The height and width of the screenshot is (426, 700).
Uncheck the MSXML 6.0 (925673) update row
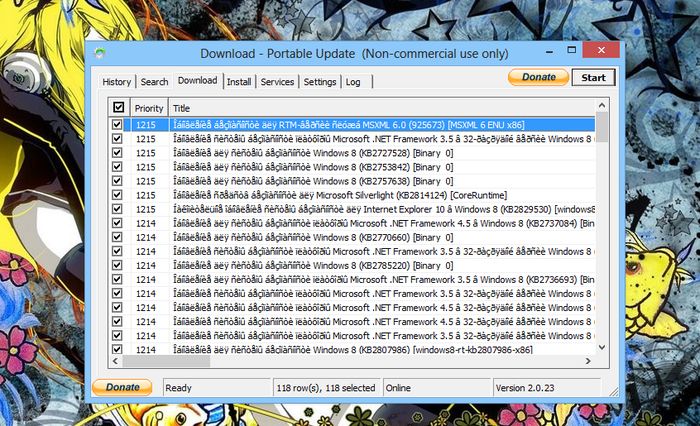click(x=118, y=125)
